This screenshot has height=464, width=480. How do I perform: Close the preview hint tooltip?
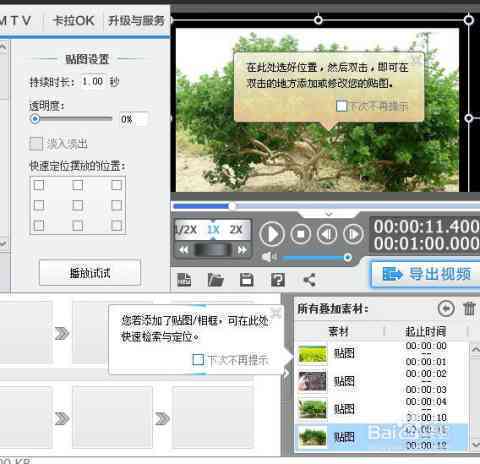pyautogui.click(x=416, y=59)
